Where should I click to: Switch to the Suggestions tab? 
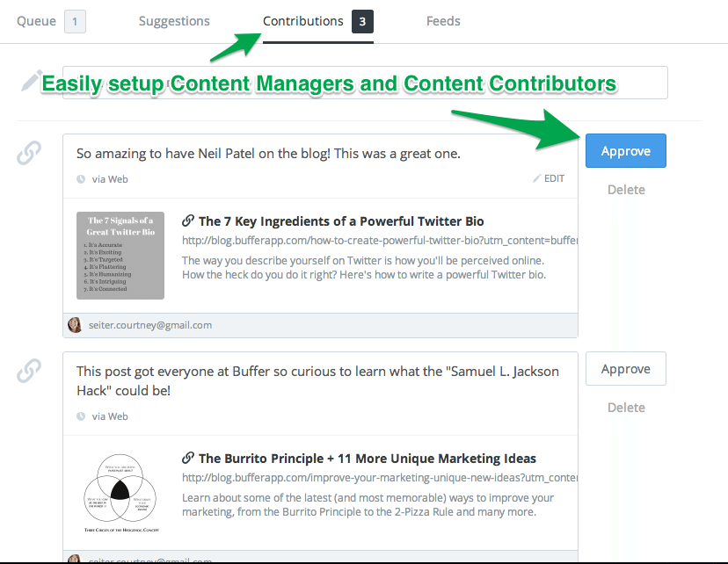[x=174, y=21]
